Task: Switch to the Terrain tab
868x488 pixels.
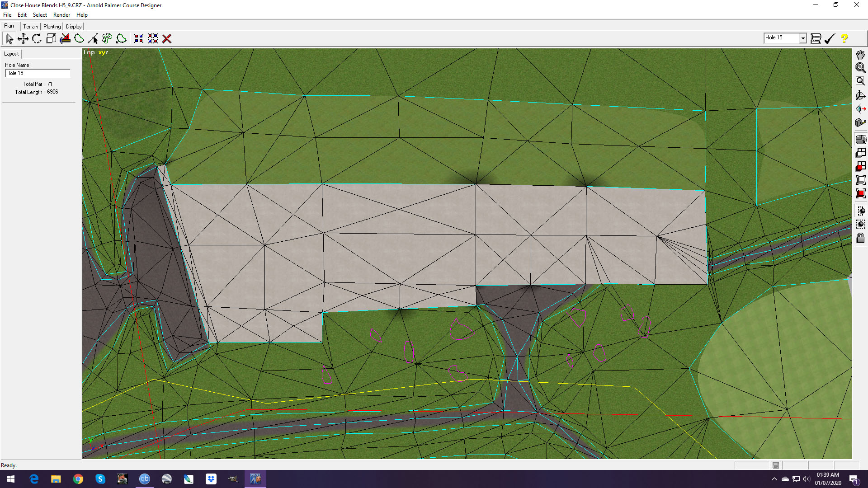Action: coord(31,27)
